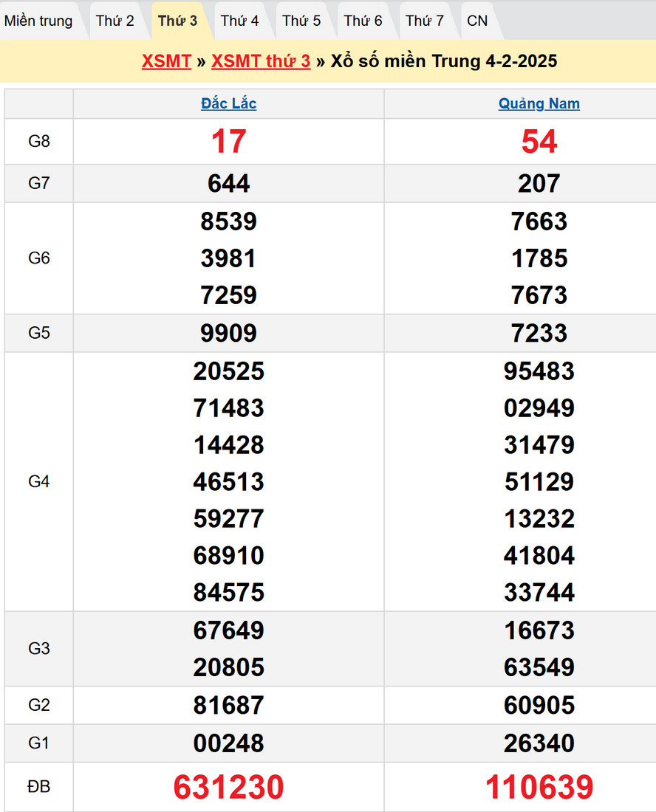
Task: Switch to the CN tab
Action: click(x=477, y=21)
